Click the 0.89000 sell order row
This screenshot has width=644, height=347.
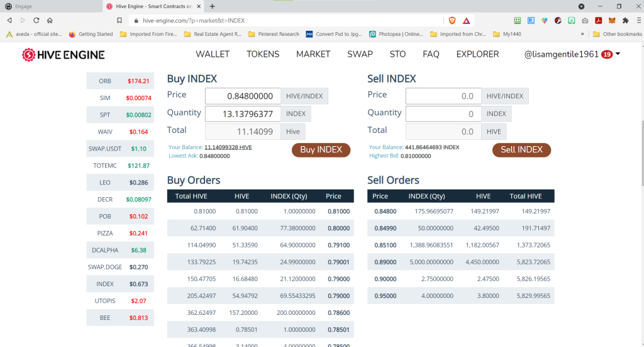coord(461,262)
